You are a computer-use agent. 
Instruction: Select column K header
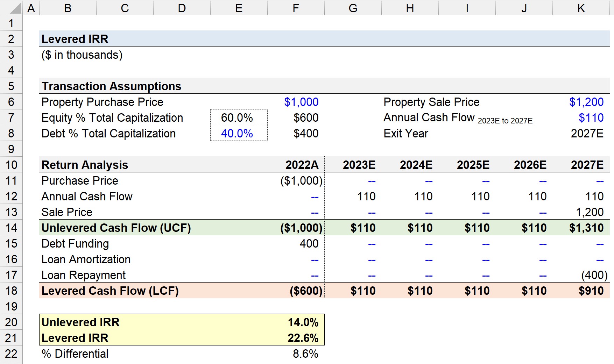[x=581, y=7]
